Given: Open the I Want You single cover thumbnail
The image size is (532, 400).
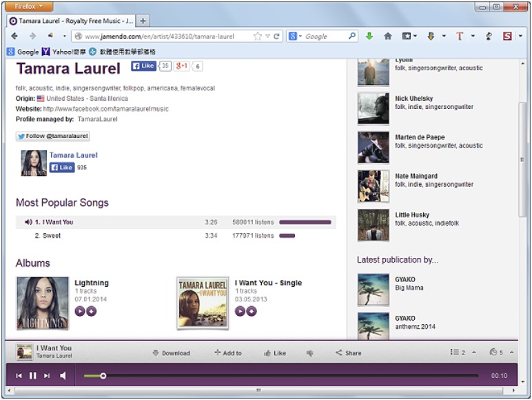Looking at the screenshot, I should point(203,303).
